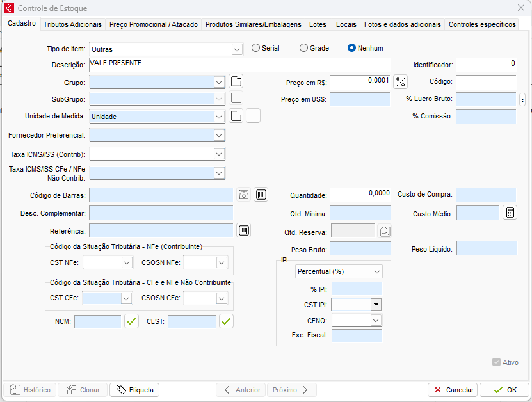Expand the Tipo de Item dropdown
The width and height of the screenshot is (532, 402).
click(x=237, y=49)
